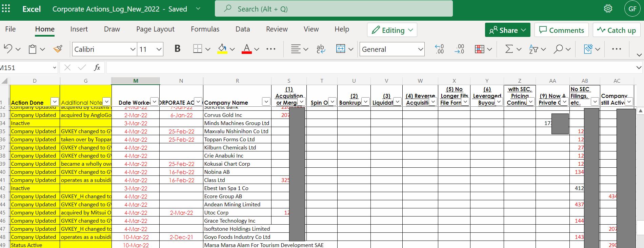Expand the file name options chevron

[x=198, y=8]
